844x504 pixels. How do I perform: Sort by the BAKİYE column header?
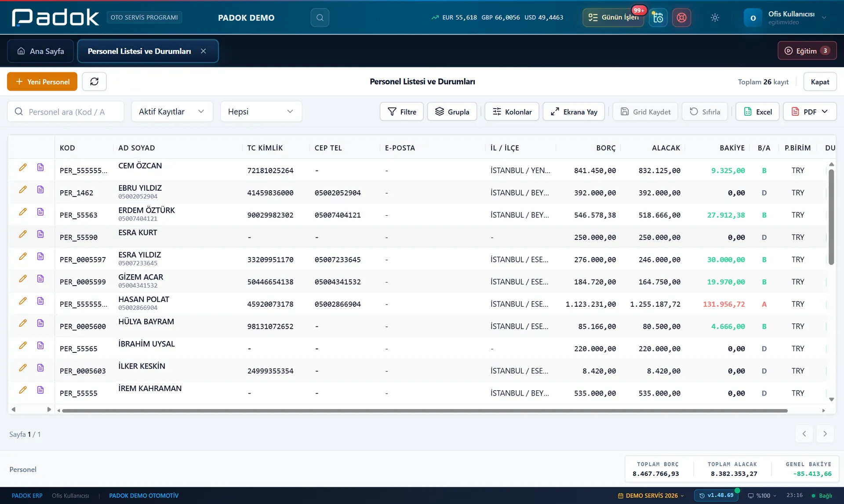tap(732, 148)
